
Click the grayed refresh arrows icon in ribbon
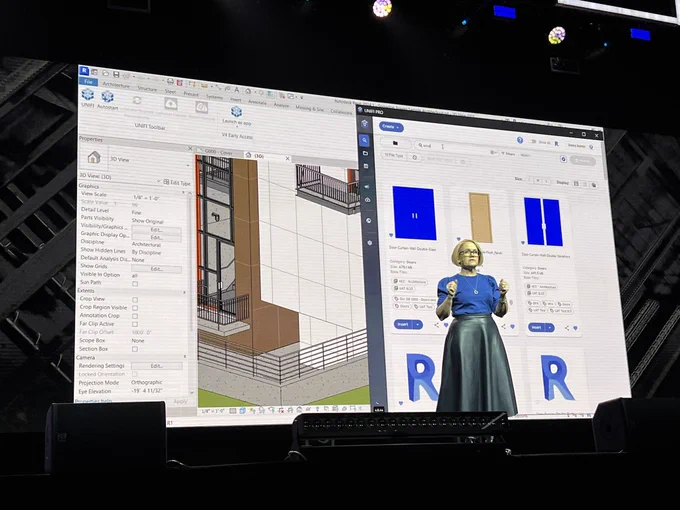(x=137, y=100)
